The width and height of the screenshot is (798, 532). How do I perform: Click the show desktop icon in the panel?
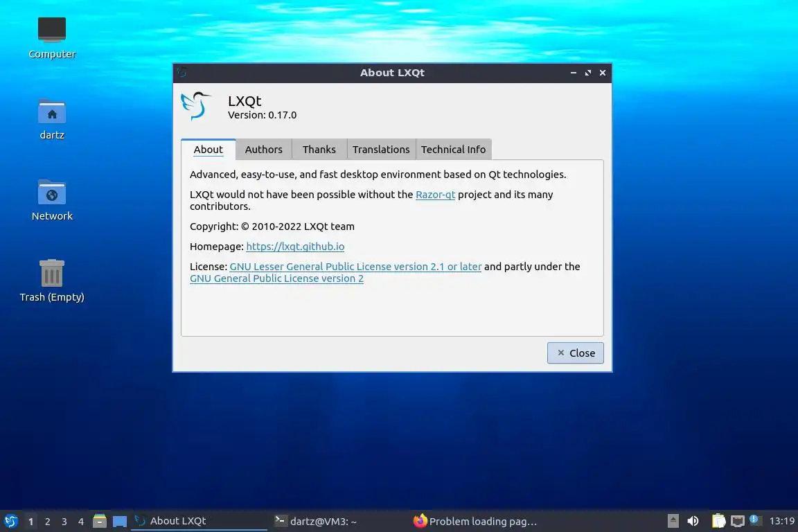click(x=120, y=522)
